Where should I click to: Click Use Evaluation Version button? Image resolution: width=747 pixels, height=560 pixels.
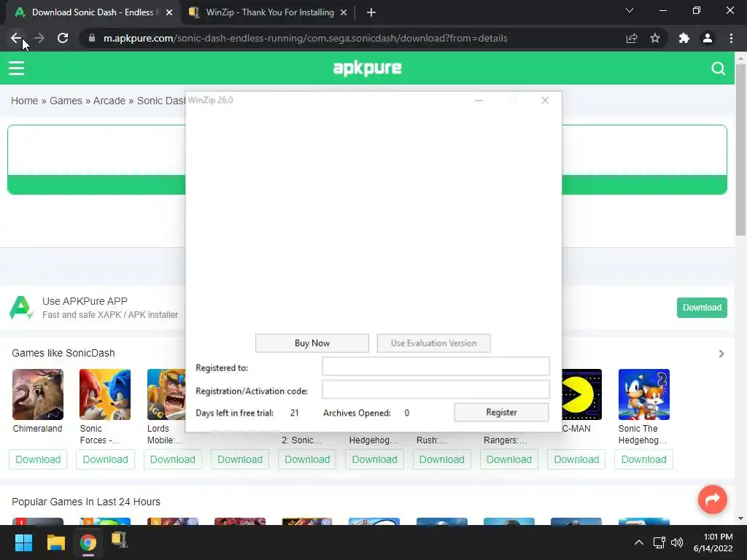(433, 343)
